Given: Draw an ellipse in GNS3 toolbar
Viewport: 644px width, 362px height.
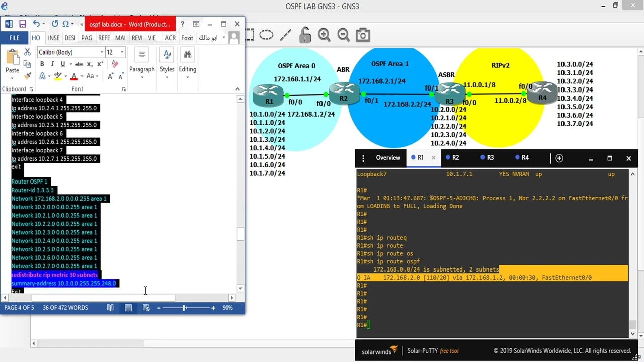Looking at the screenshot, I should 266,35.
